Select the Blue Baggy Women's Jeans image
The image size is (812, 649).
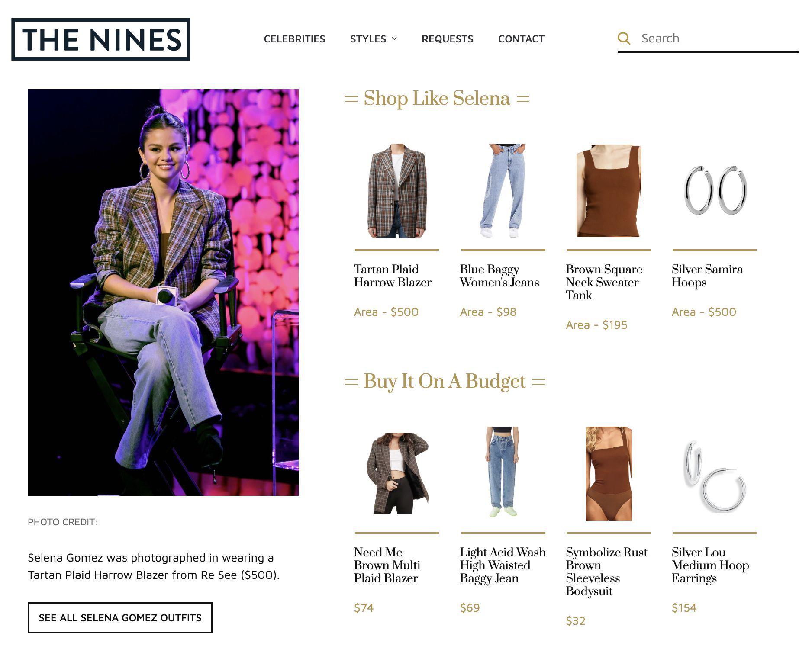(x=503, y=191)
